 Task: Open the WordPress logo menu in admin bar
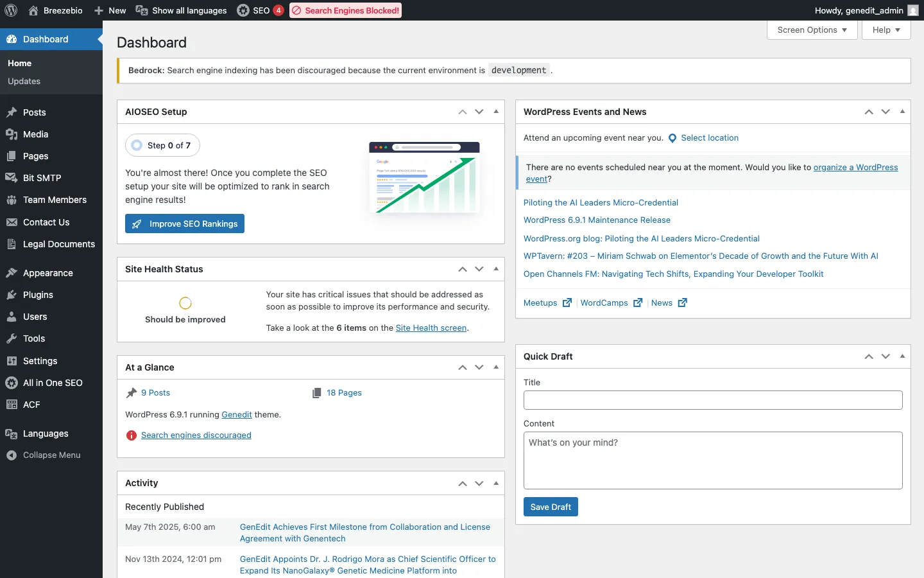point(11,10)
